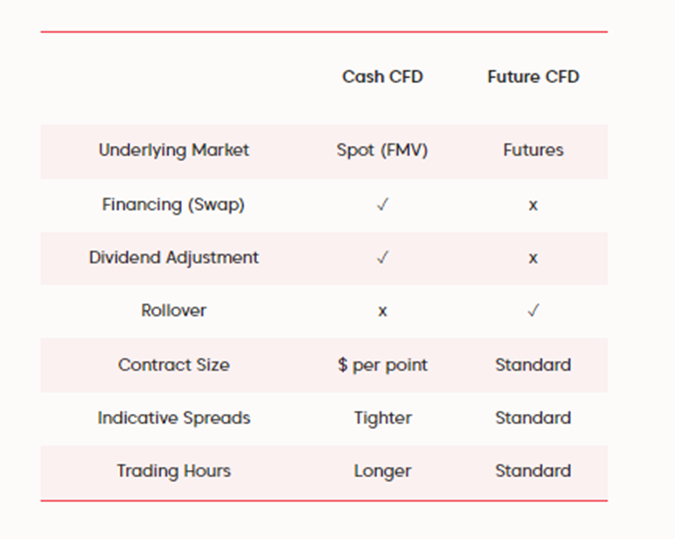Select the Cash CFD column header
The width and height of the screenshot is (675, 539).
tap(383, 77)
